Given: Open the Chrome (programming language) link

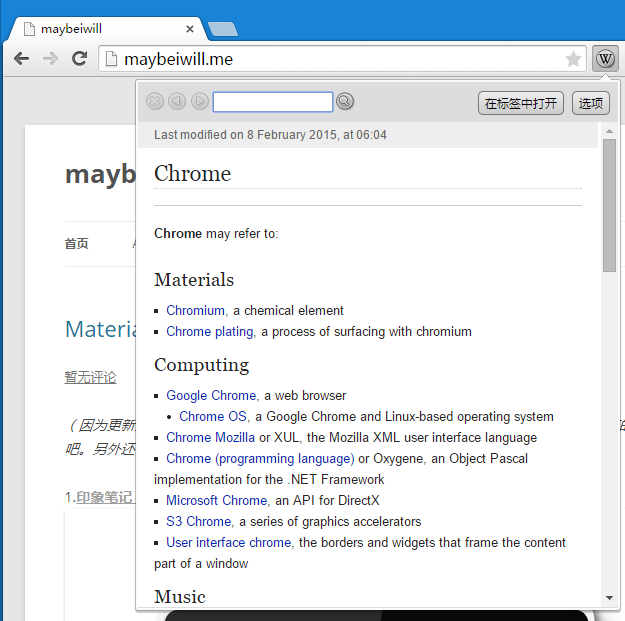Looking at the screenshot, I should pos(260,459).
